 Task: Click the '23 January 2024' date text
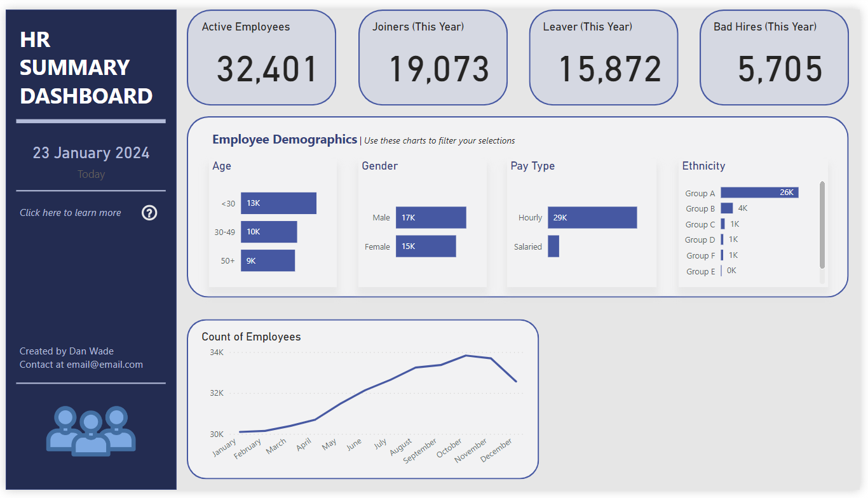91,153
